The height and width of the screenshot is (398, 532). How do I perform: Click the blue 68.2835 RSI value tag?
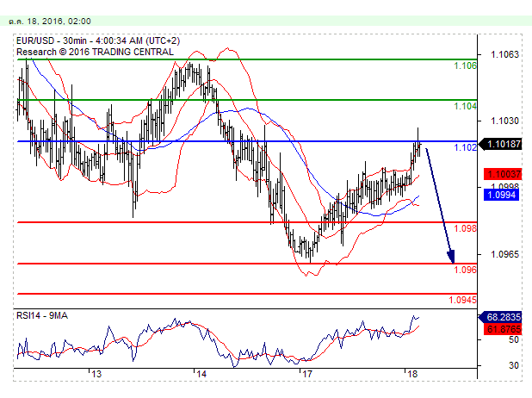(x=499, y=317)
